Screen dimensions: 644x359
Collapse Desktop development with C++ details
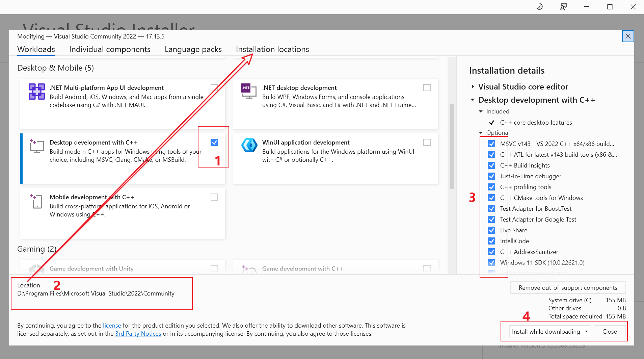[x=473, y=100]
